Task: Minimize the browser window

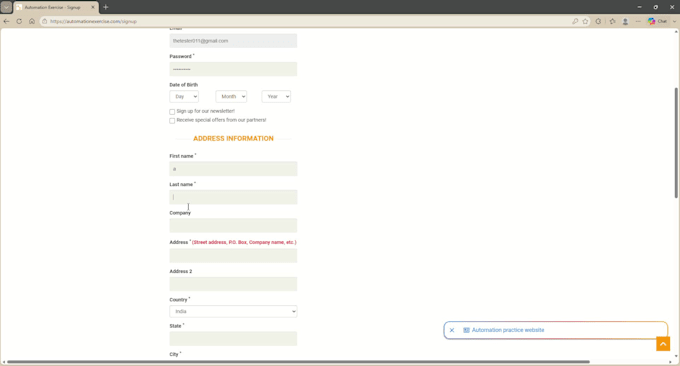Action: 639,7
